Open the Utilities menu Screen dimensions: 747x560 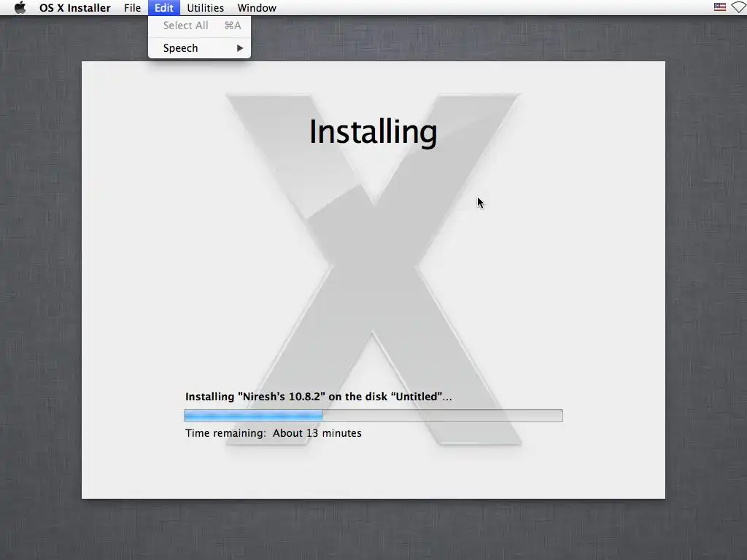coord(205,7)
